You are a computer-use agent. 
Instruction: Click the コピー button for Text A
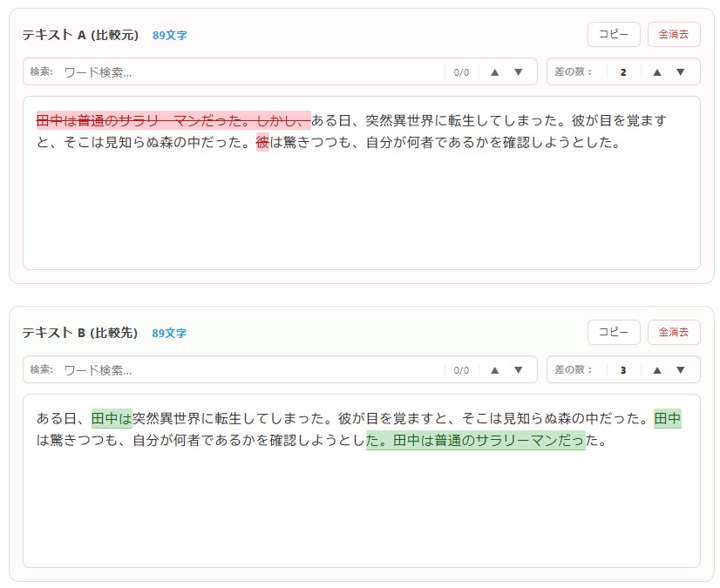click(613, 34)
